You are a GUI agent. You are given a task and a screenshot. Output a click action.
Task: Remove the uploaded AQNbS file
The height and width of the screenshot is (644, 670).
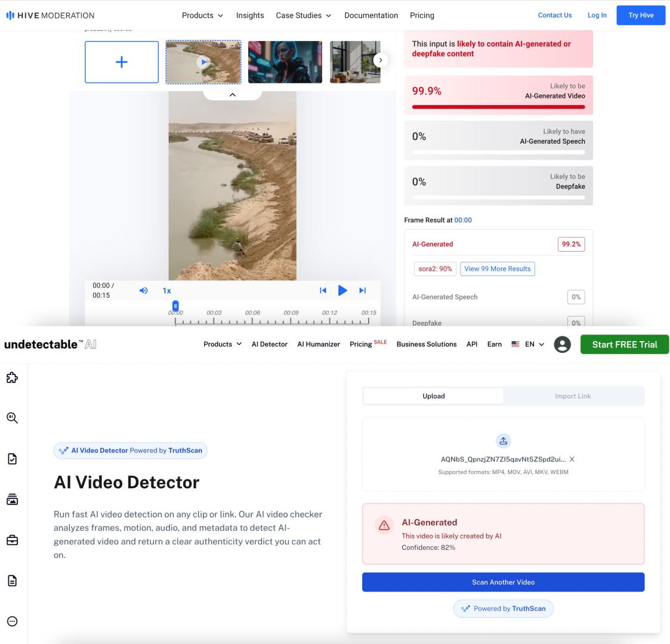(572, 459)
